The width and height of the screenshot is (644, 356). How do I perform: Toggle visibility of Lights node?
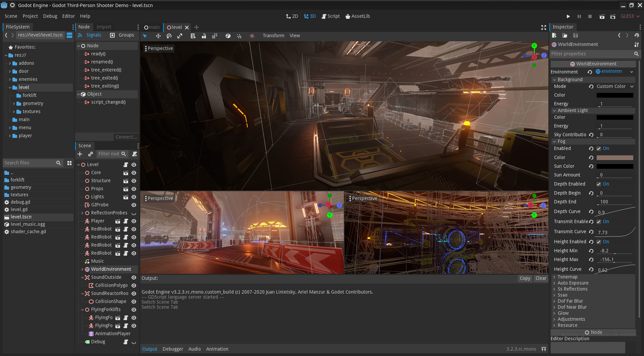(134, 197)
